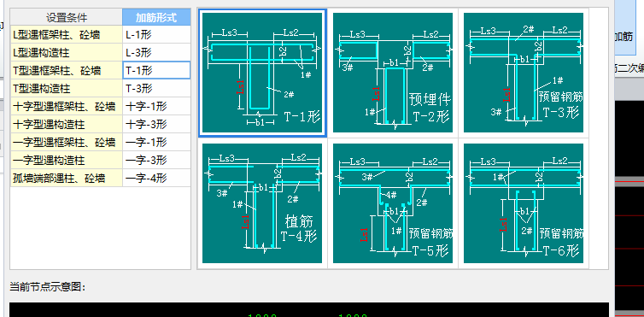Select the 一字-4形 cell

(156, 179)
